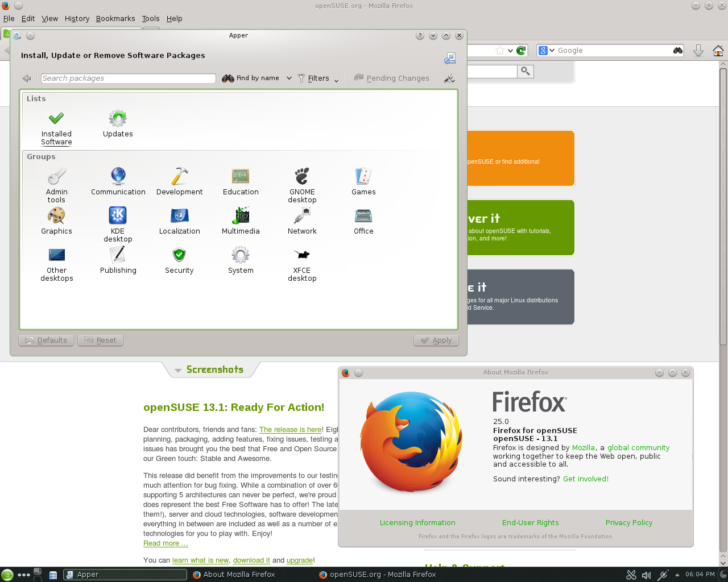Open the Admin tools group
Viewport: 728px width, 582px height.
56,185
